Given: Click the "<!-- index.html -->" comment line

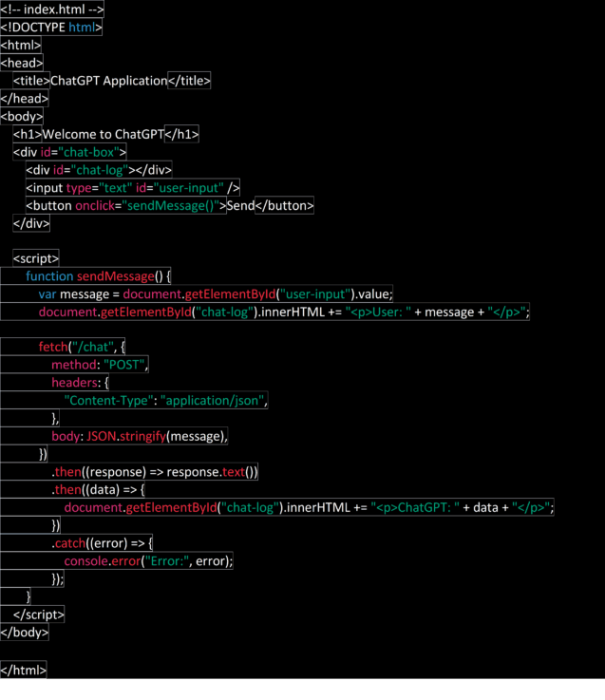Looking at the screenshot, I should click(x=52, y=9).
